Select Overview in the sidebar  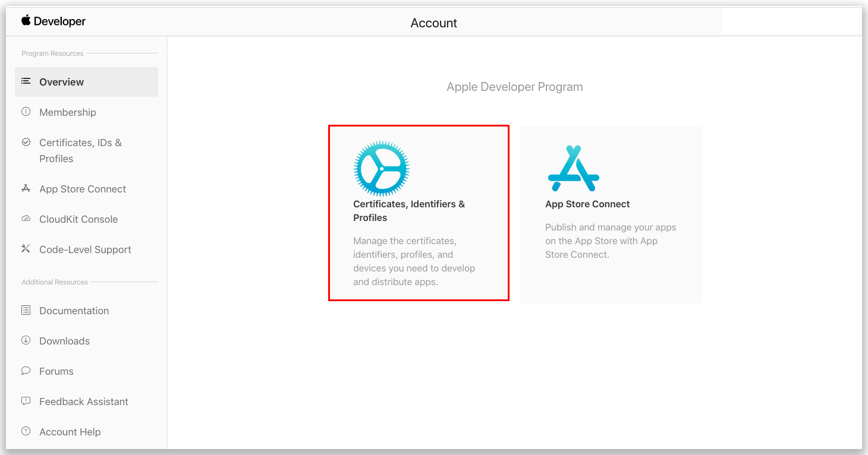tap(87, 82)
